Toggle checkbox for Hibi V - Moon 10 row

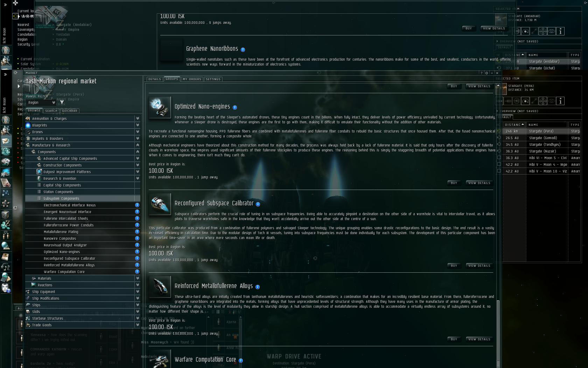499,171
